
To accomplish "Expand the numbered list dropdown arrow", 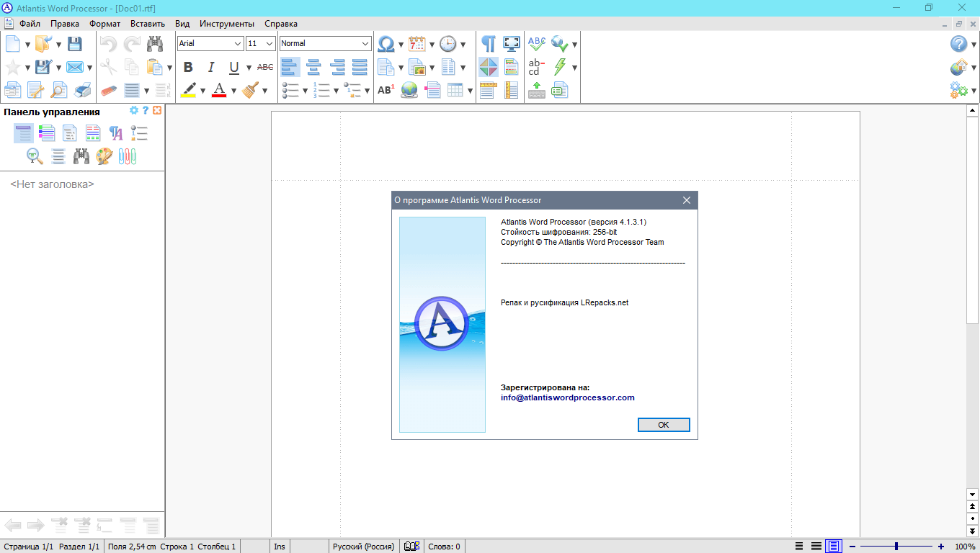I will point(337,91).
